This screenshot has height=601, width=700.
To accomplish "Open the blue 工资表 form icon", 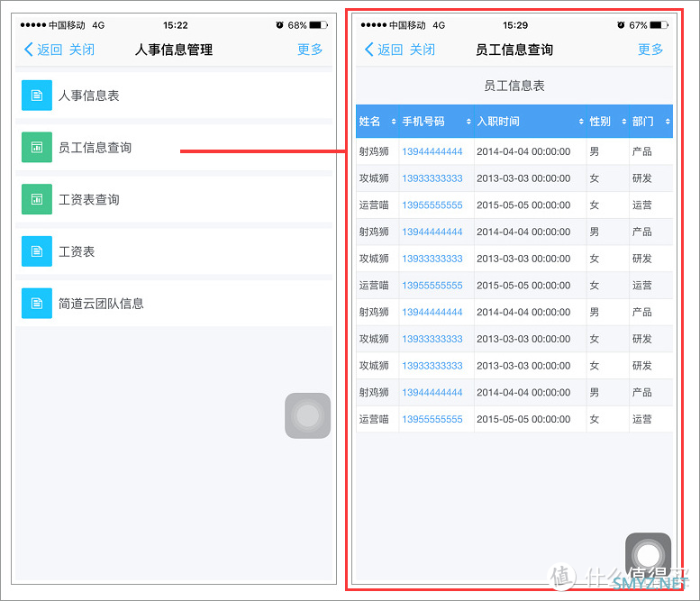I will [x=37, y=250].
